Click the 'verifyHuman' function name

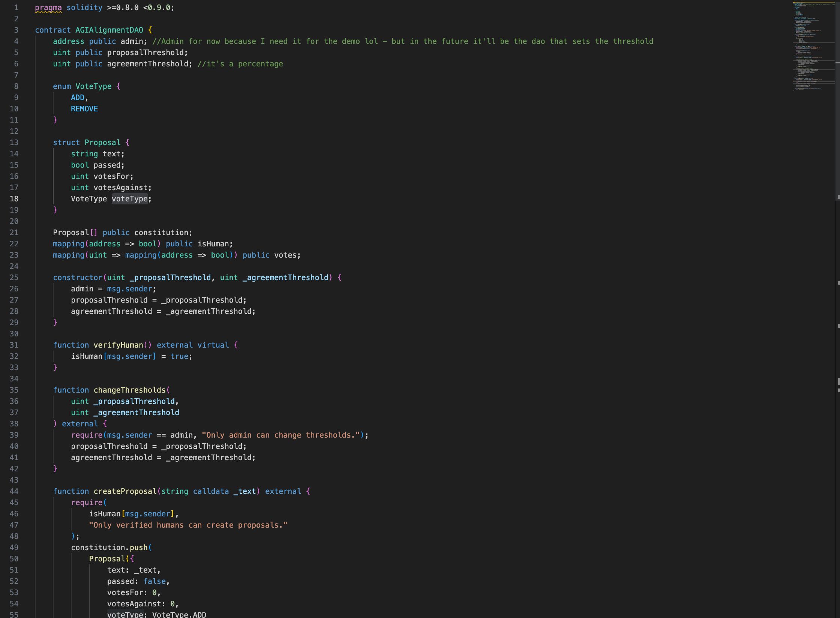(118, 345)
